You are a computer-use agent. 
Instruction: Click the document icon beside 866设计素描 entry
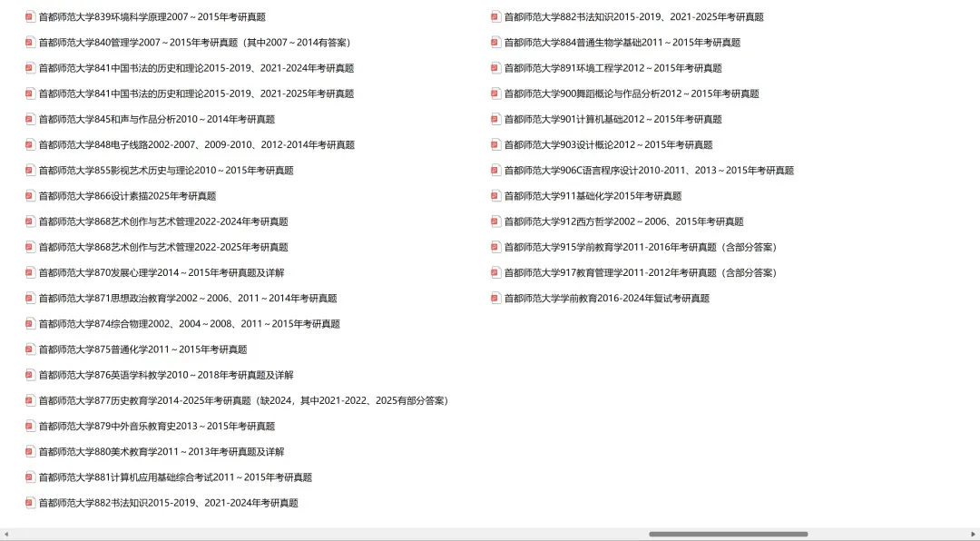point(30,195)
